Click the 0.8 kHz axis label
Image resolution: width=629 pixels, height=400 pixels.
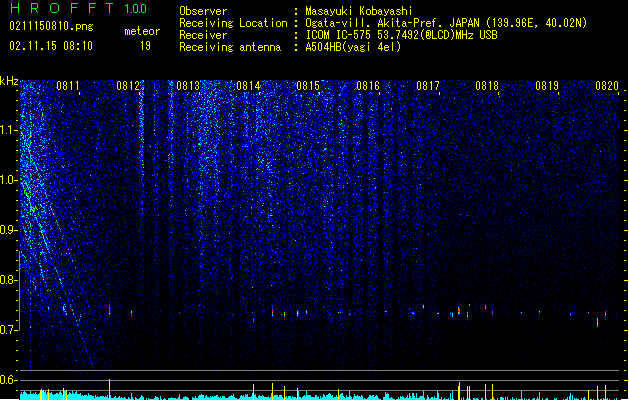pos(9,280)
